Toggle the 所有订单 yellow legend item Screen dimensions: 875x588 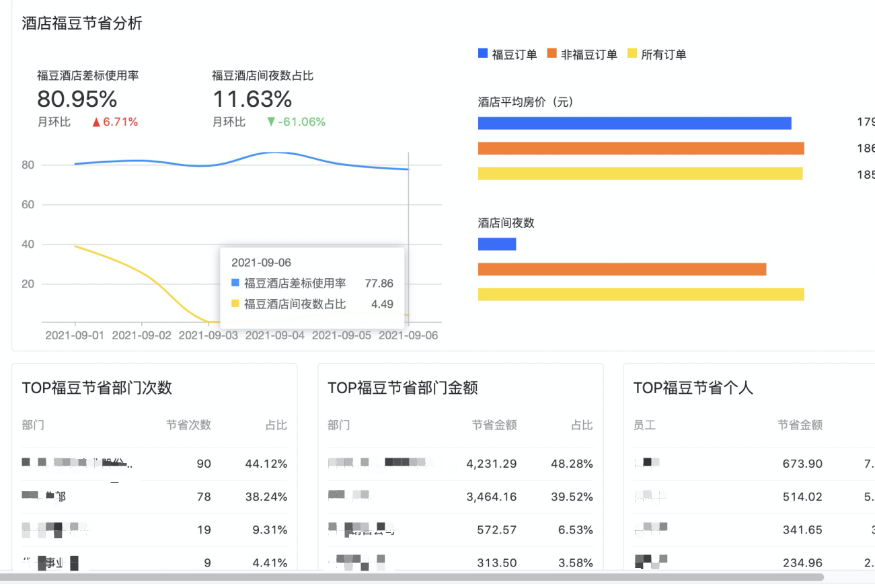click(656, 54)
